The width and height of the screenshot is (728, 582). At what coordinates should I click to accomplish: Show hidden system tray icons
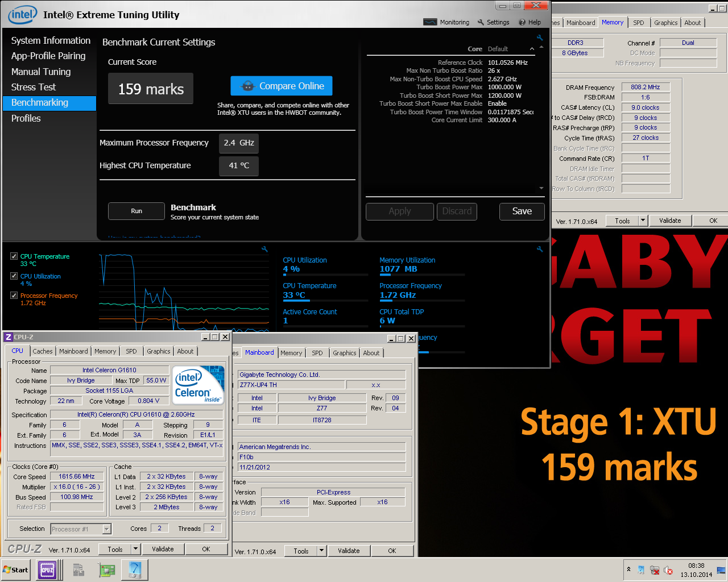click(x=628, y=569)
